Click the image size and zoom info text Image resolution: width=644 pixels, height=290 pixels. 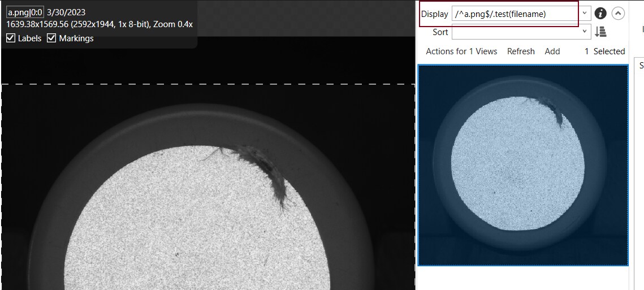coord(100,24)
